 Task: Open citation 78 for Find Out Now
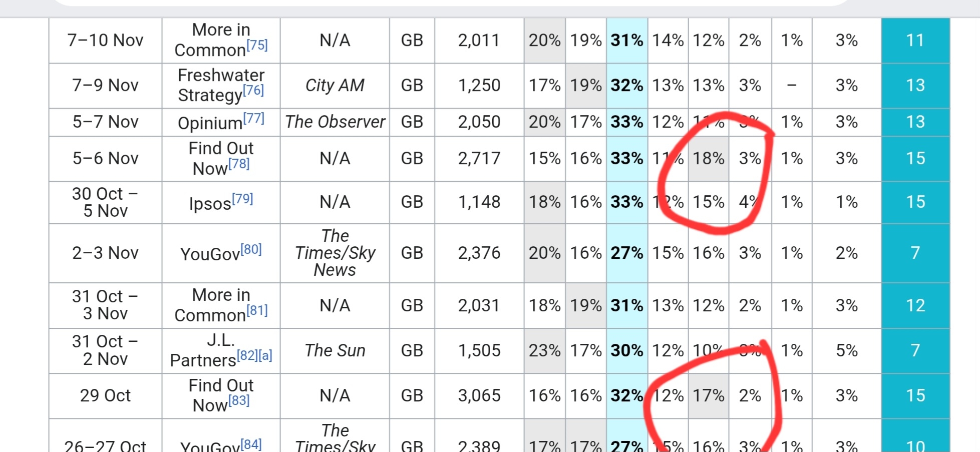(239, 164)
